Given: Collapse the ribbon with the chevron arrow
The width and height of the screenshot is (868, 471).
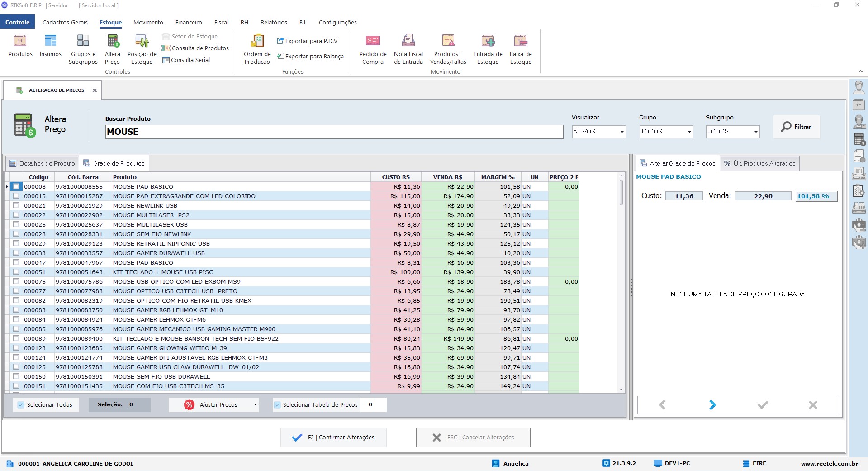Looking at the screenshot, I should coord(860,71).
